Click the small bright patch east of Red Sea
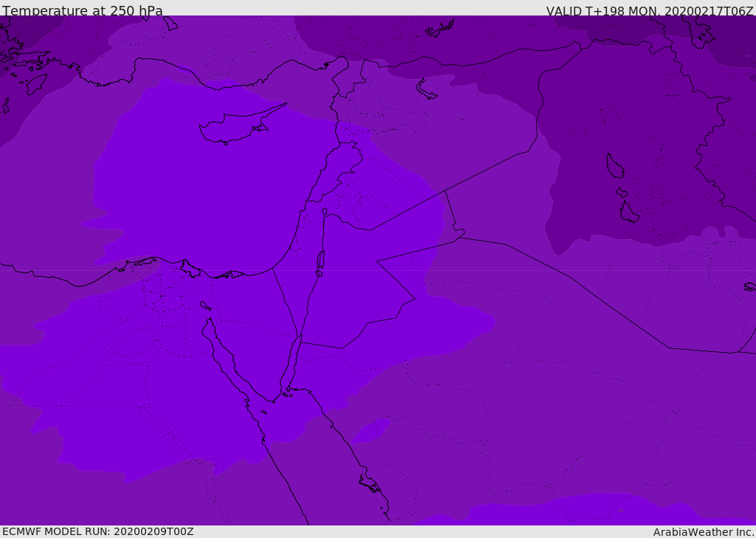Viewport: 756px width, 538px height. pos(371,431)
